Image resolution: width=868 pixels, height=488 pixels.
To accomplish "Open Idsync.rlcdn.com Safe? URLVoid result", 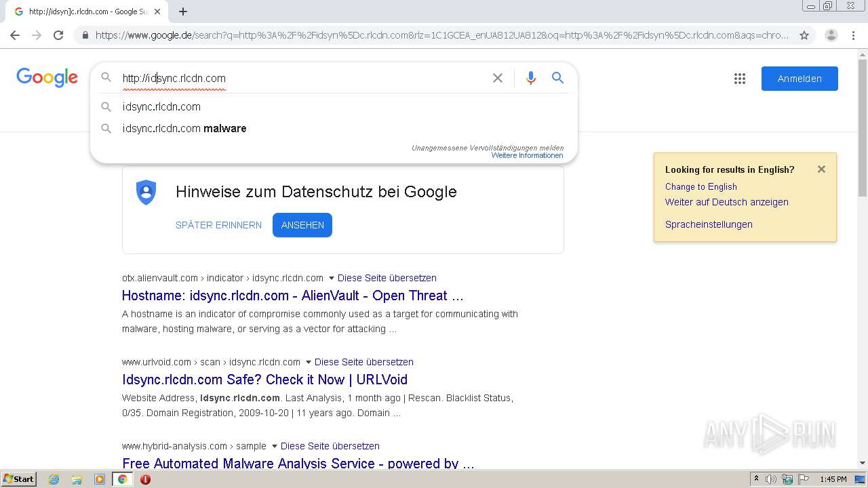I will click(x=264, y=380).
